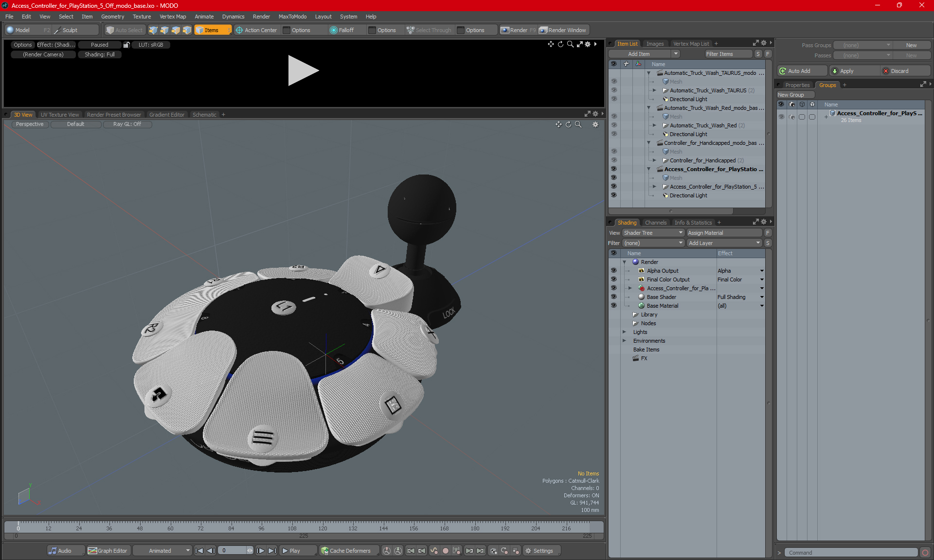
Task: Expand Lights in shader tree
Action: 625,332
